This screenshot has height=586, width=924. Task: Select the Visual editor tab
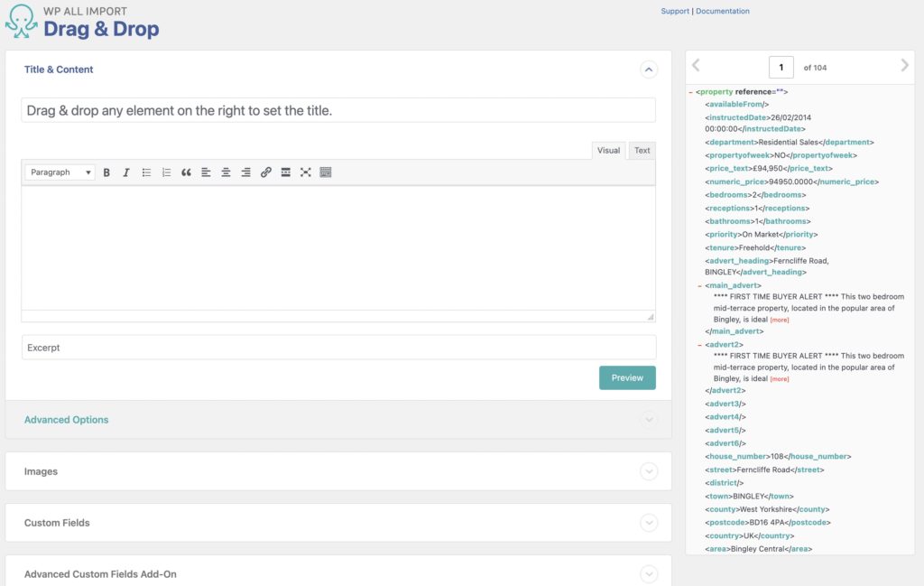(x=608, y=150)
